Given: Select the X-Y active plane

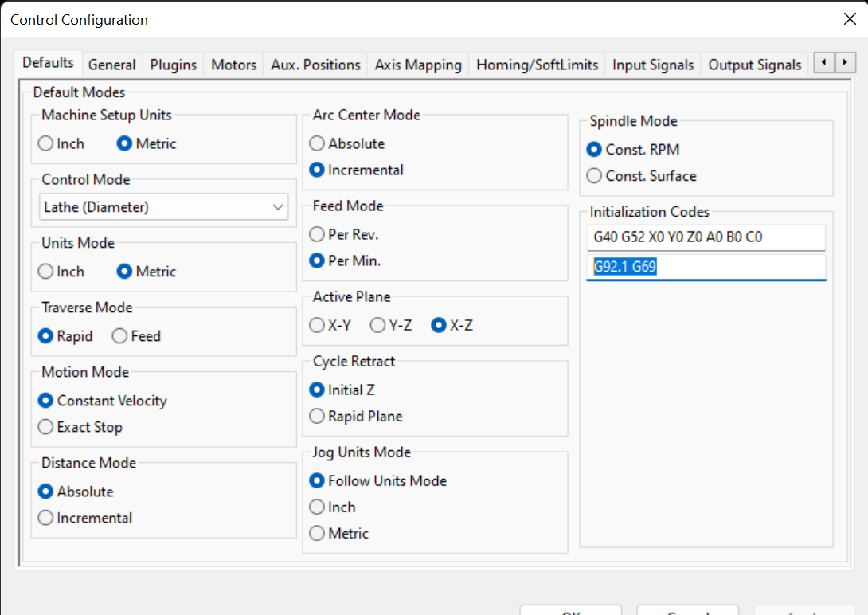Looking at the screenshot, I should 317,325.
